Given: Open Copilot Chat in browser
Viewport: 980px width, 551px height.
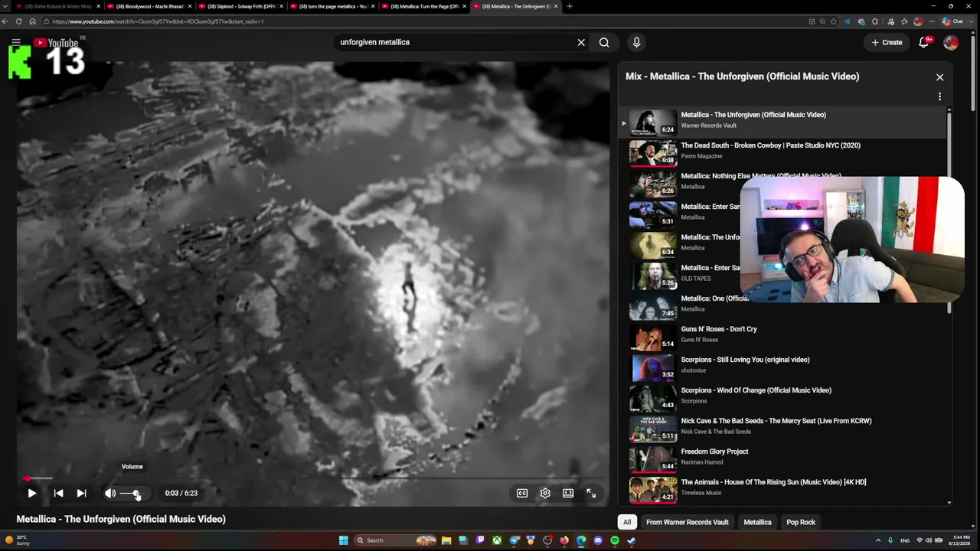Looking at the screenshot, I should pos(953,21).
